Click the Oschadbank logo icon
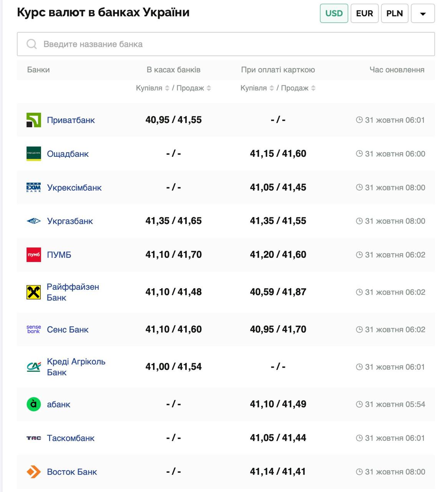This screenshot has width=448, height=492. click(33, 154)
